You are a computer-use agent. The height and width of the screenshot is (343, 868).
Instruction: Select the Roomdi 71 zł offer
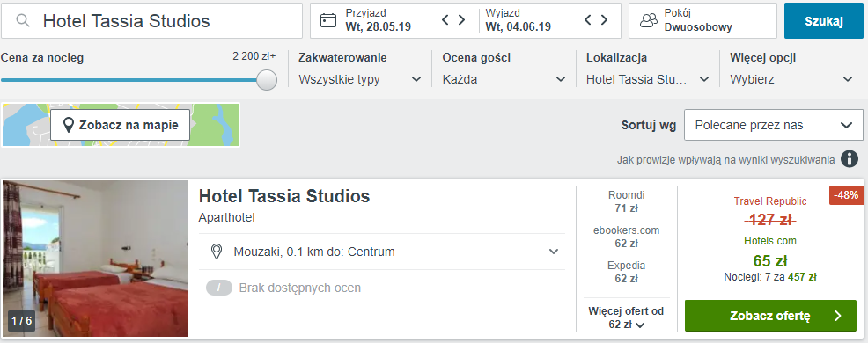pyautogui.click(x=627, y=201)
